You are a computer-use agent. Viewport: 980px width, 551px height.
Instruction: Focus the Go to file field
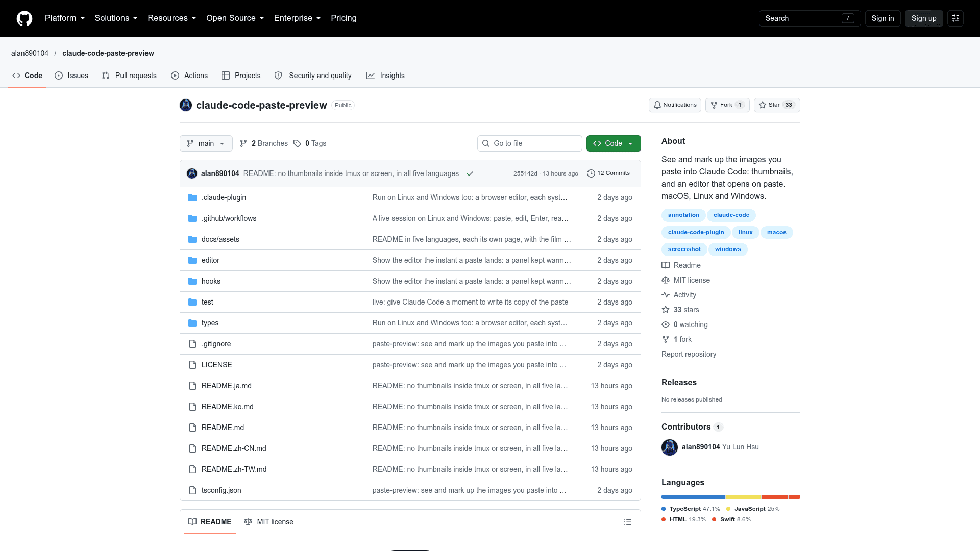530,143
